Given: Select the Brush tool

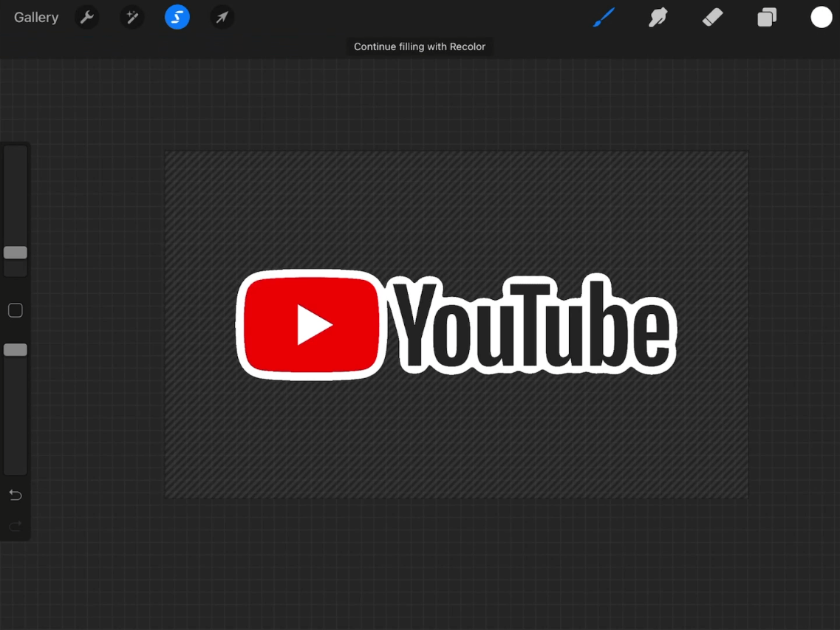Looking at the screenshot, I should coord(604,17).
